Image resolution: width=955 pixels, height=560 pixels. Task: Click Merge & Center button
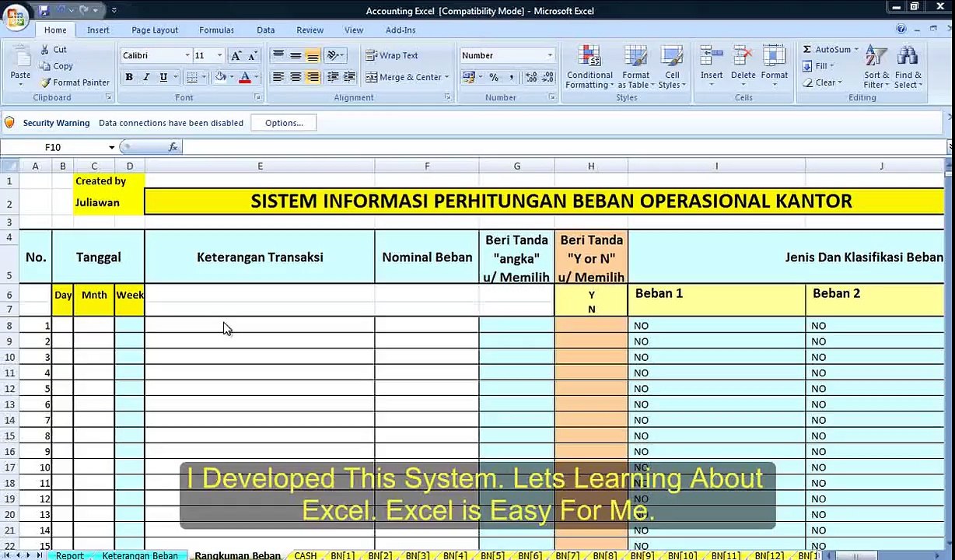click(x=404, y=77)
